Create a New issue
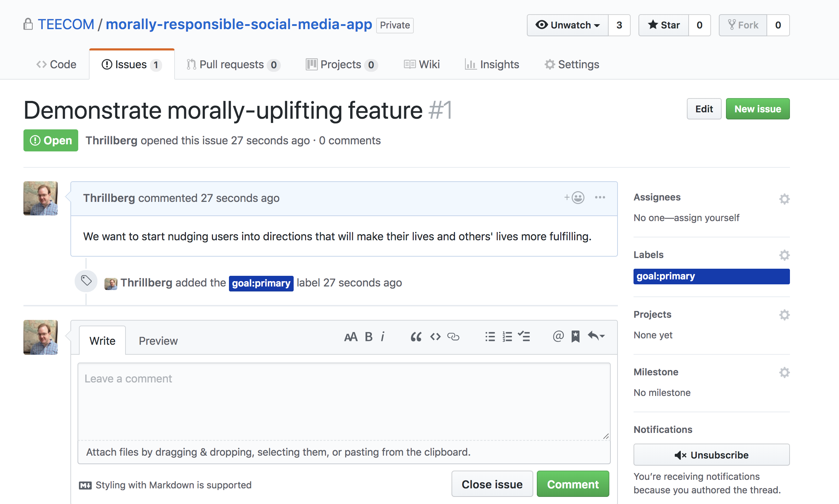This screenshot has height=504, width=839. (758, 109)
